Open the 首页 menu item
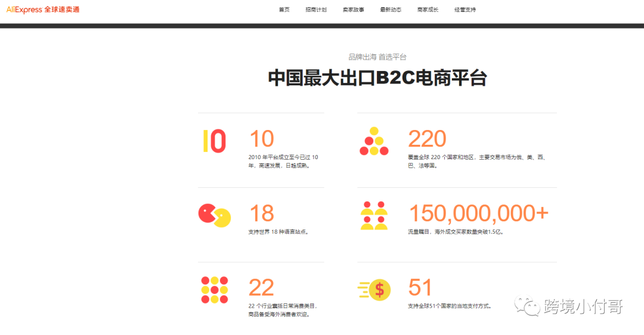This screenshot has height=335, width=644. click(284, 10)
